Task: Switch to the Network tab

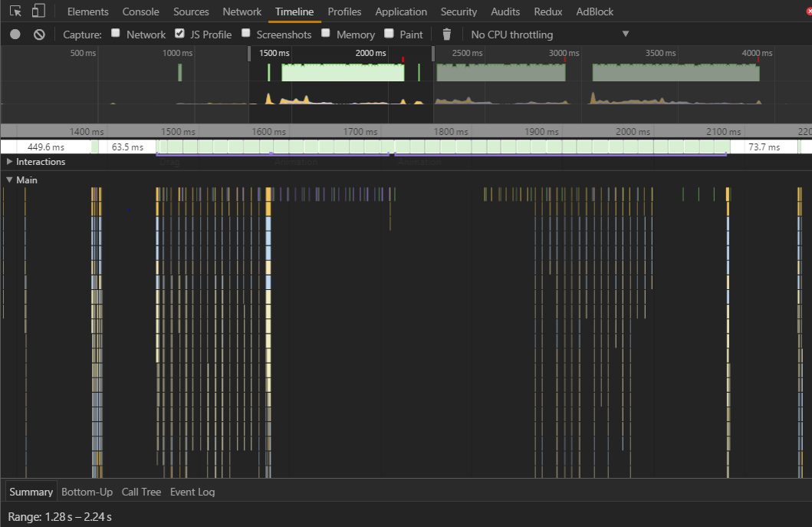Action: click(242, 12)
